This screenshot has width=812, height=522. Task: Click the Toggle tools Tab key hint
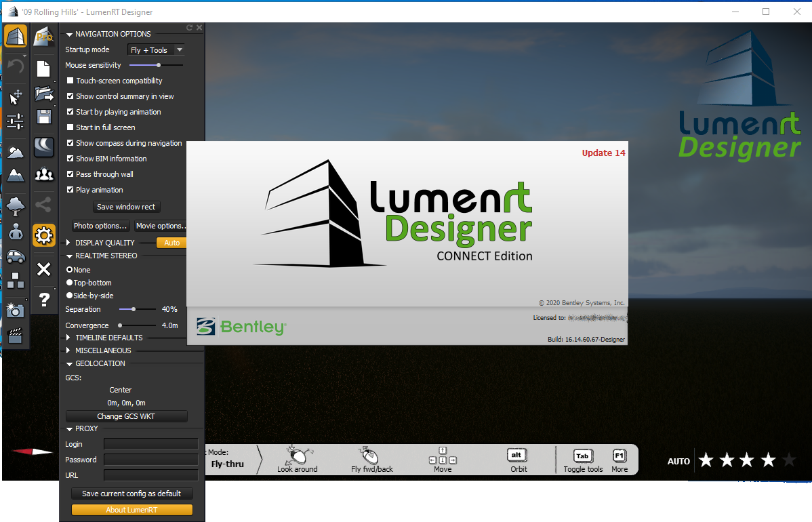pyautogui.click(x=583, y=460)
